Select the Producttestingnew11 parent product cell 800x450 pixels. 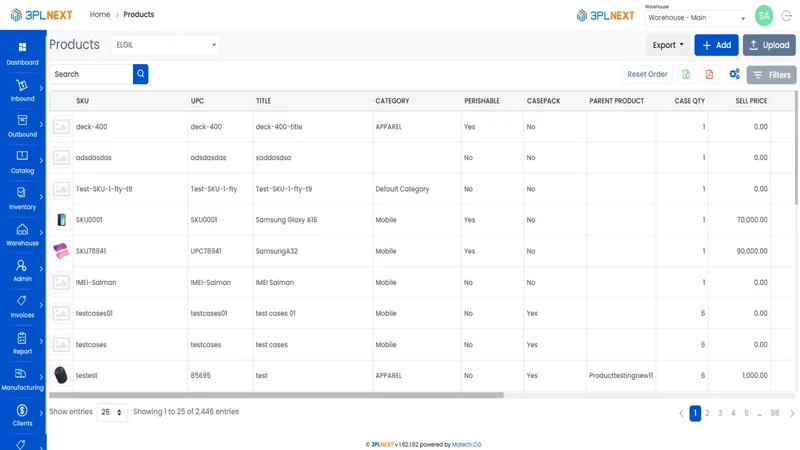(621, 376)
